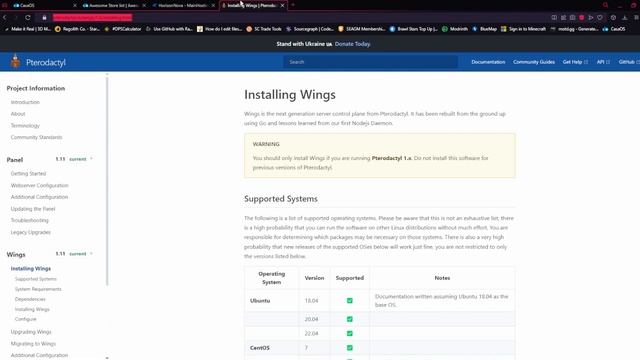Open the SEAGM Membership bookmark
Screen dimensions: 640x360
[x=362, y=29]
